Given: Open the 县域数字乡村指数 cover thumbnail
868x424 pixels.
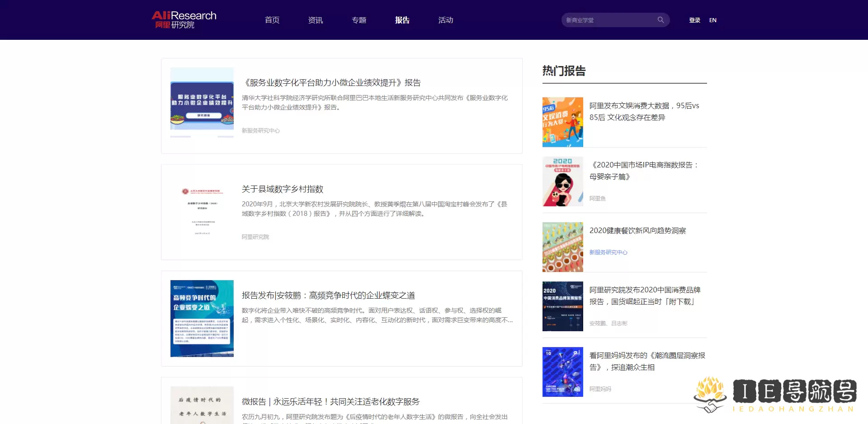Looking at the screenshot, I should pos(202,212).
